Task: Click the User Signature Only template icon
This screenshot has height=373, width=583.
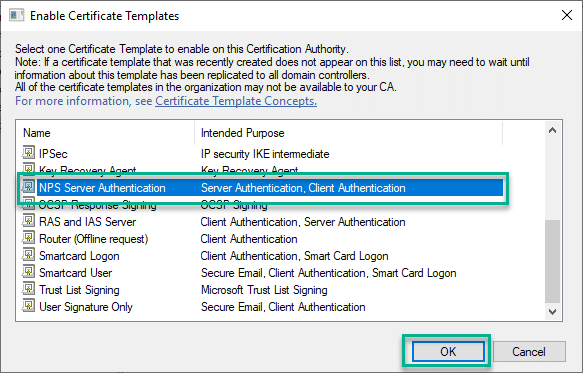Action: 28,306
